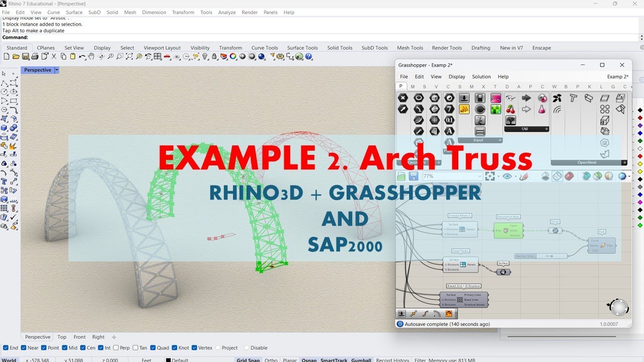Click the four viewports layout icon

pyautogui.click(x=157, y=57)
